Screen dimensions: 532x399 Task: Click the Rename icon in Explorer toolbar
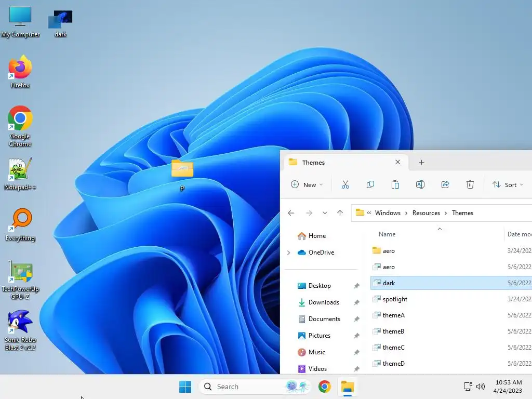[x=420, y=184]
